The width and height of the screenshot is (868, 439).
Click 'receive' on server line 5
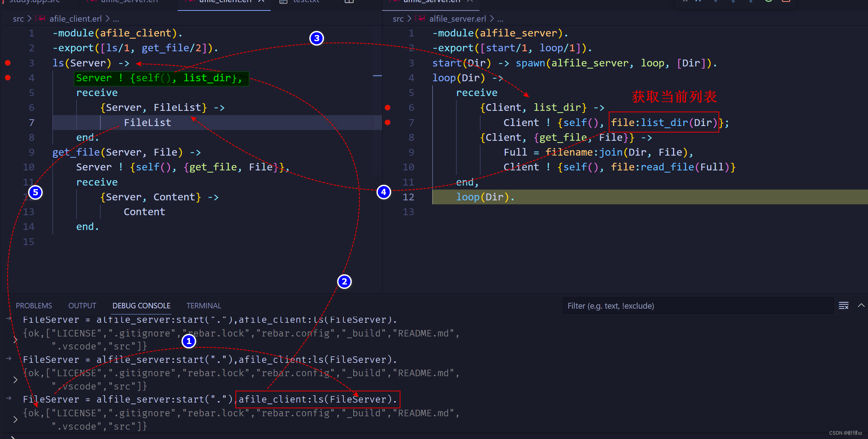point(477,93)
